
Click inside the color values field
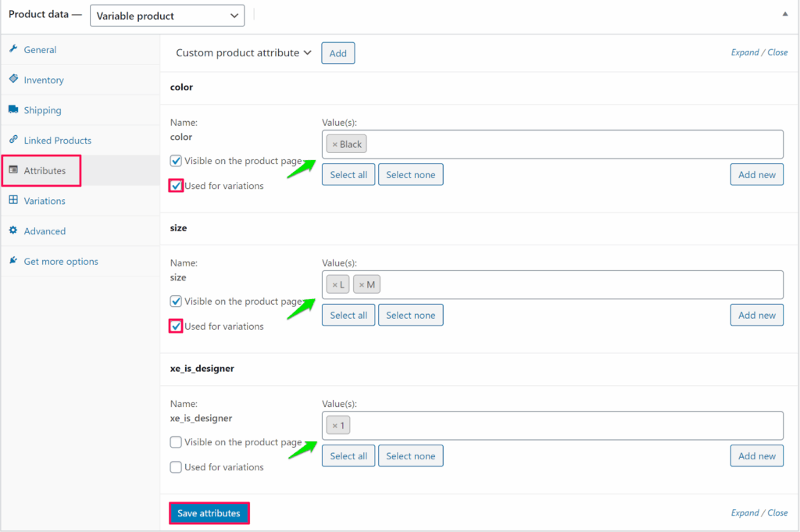(x=570, y=145)
